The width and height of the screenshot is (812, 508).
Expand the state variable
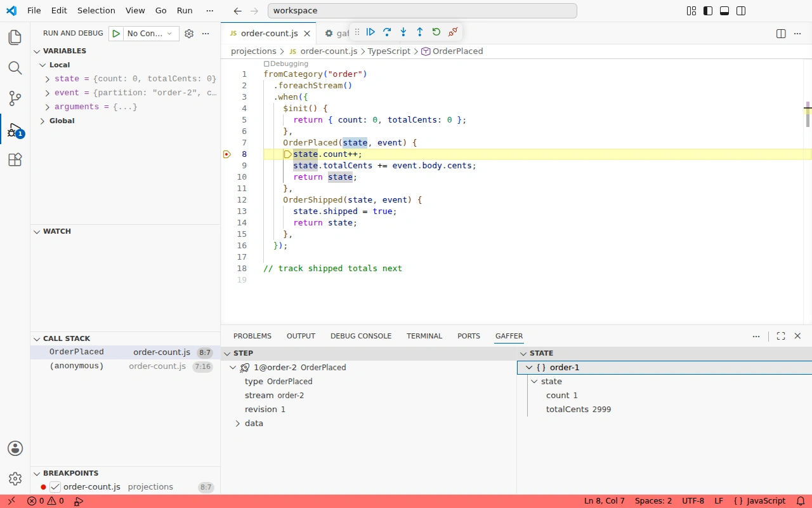pos(48,79)
